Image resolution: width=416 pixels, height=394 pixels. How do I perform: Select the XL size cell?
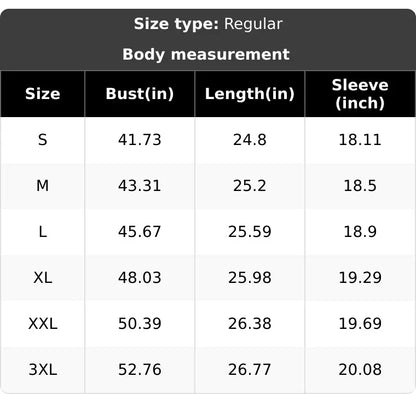click(x=43, y=278)
